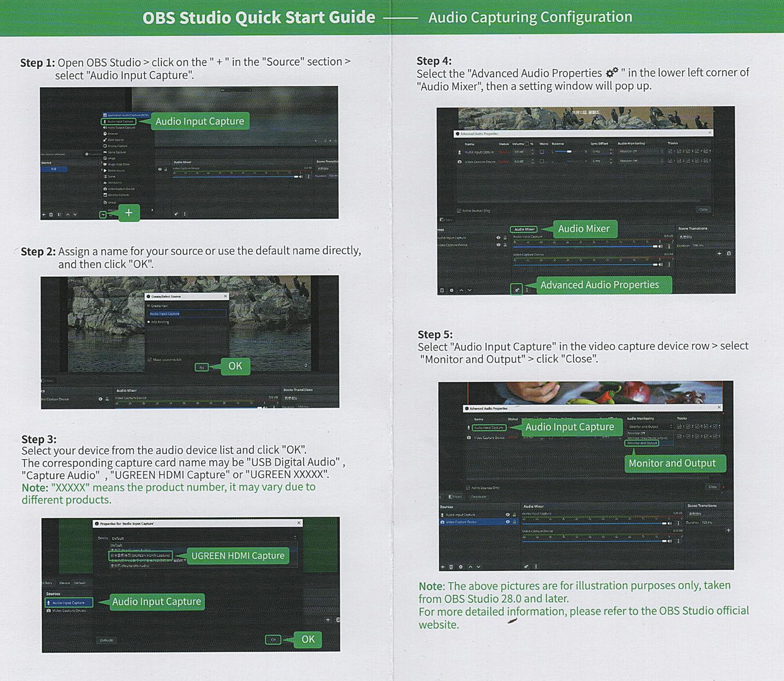Open Advanced Audio Properties gear in Step 4 screenshot
The height and width of the screenshot is (681, 784).
pos(516,290)
